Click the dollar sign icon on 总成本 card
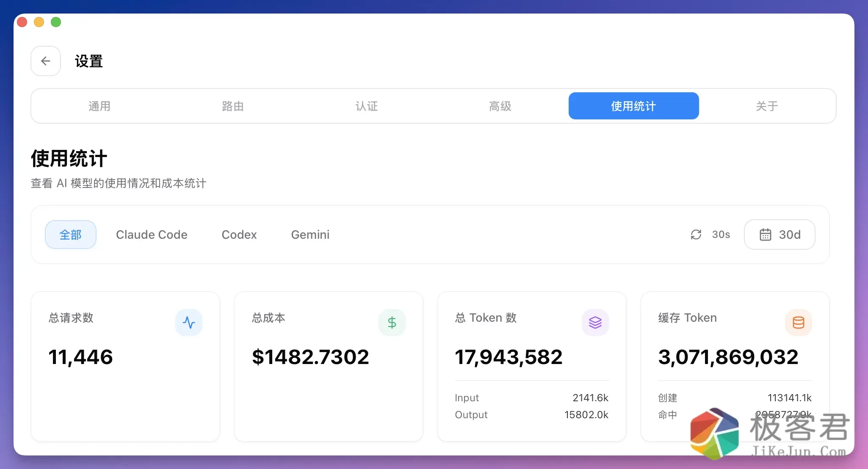The width and height of the screenshot is (868, 469). [392, 323]
